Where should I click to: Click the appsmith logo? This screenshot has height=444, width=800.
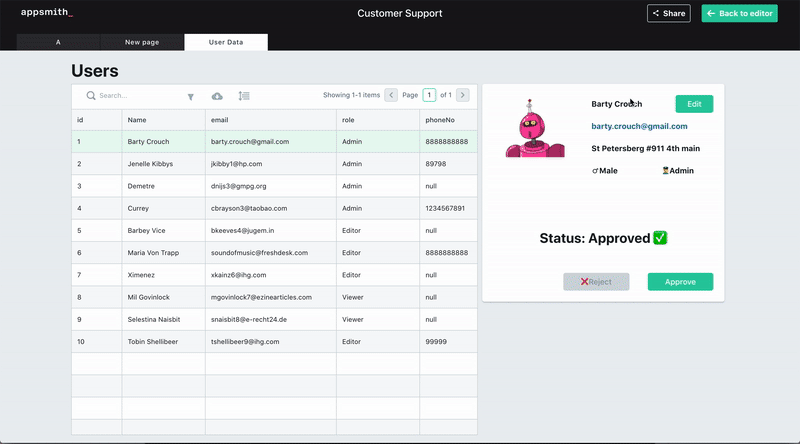coord(47,13)
